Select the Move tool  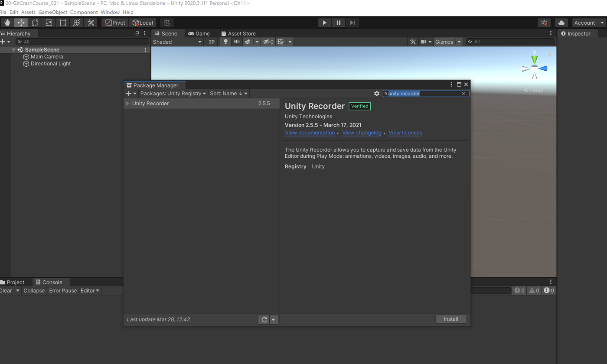[21, 23]
